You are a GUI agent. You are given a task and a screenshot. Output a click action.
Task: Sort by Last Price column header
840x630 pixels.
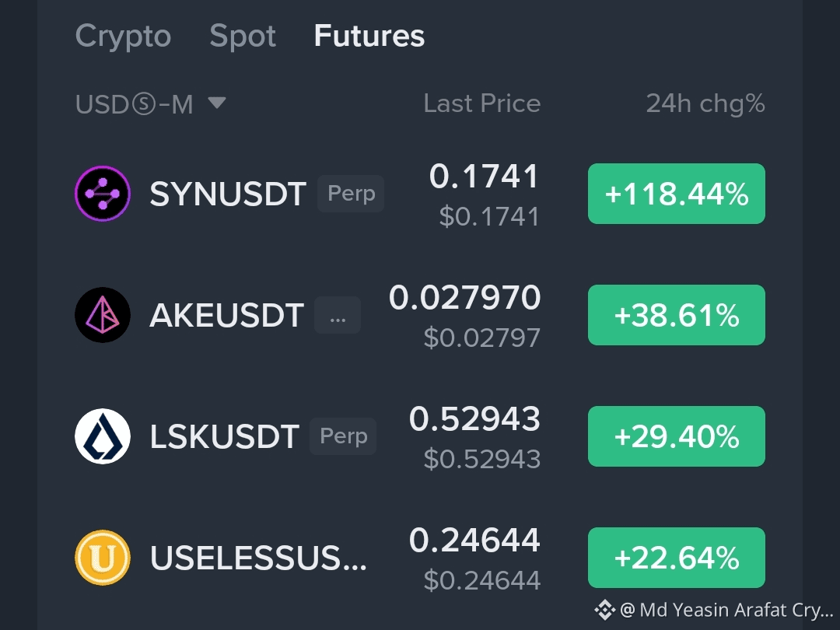point(482,103)
